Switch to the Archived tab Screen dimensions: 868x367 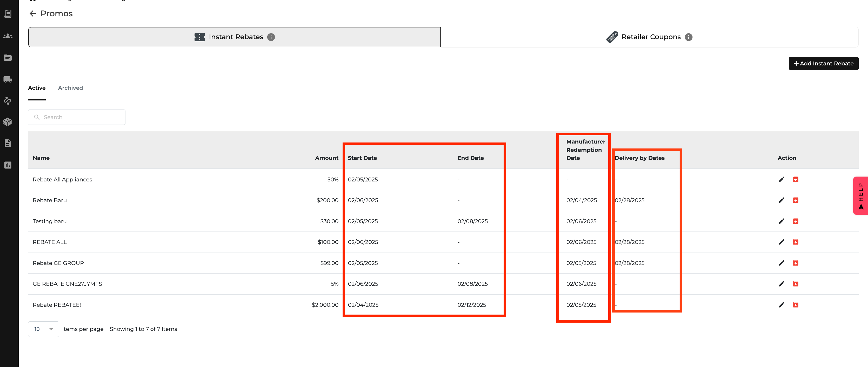[x=70, y=88]
